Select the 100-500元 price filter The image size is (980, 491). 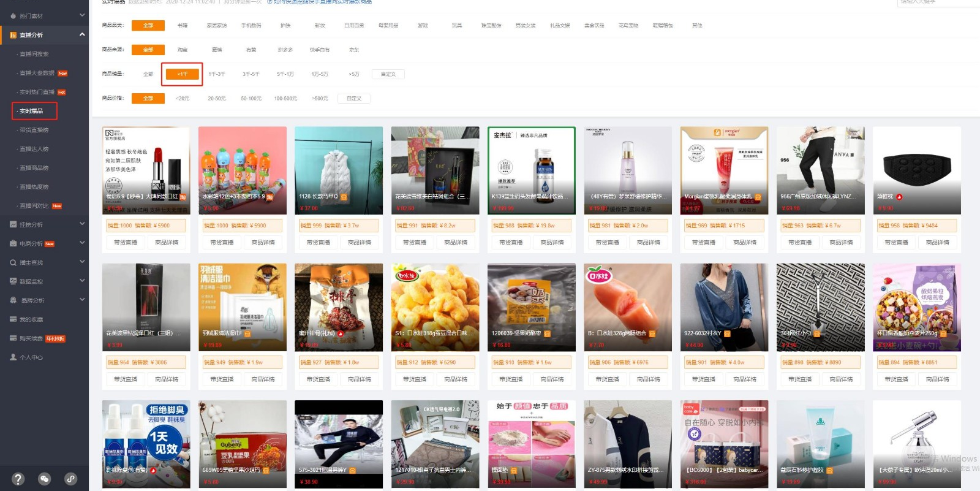[x=285, y=98]
